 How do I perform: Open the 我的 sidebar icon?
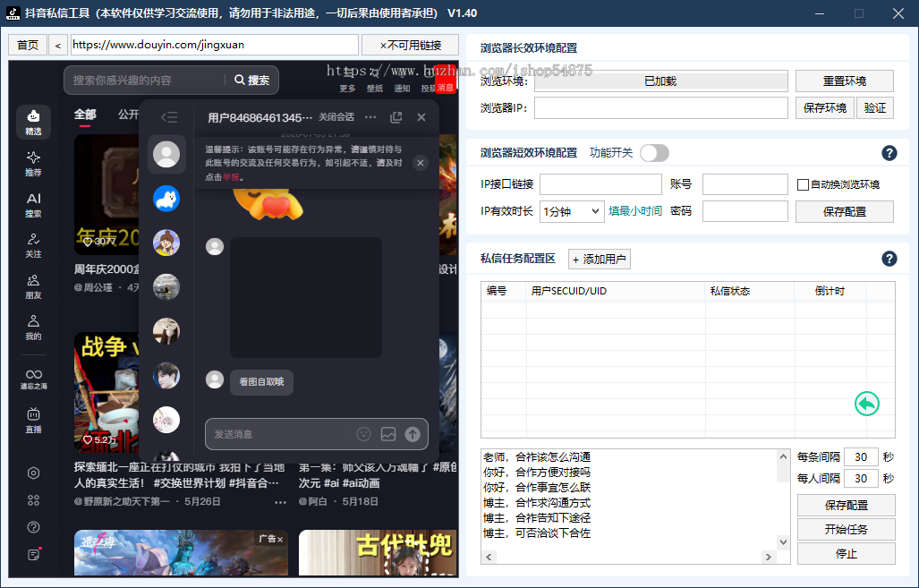(x=33, y=328)
